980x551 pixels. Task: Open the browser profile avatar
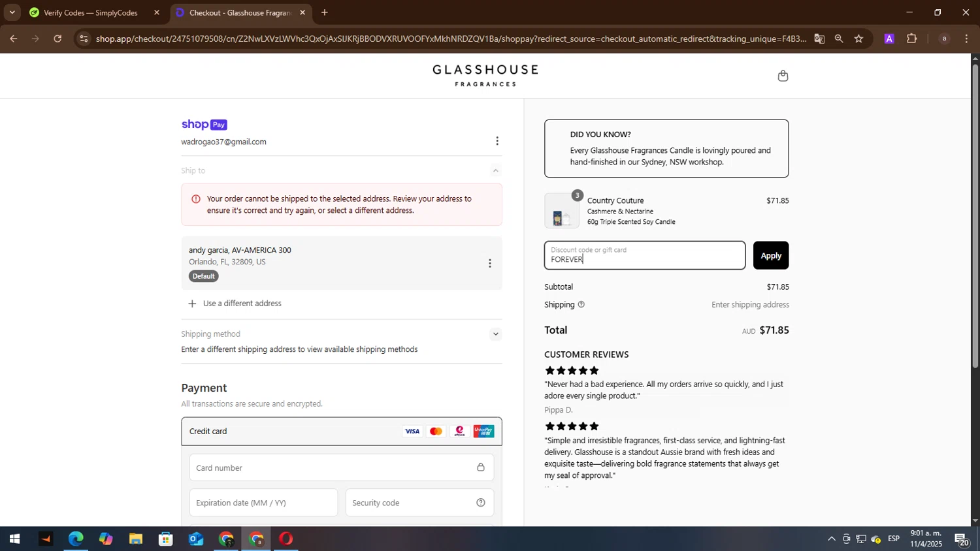pos(944,39)
